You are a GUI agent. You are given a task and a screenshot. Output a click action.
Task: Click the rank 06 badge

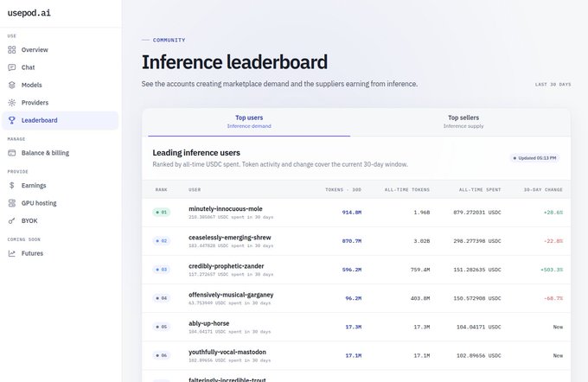click(x=162, y=355)
